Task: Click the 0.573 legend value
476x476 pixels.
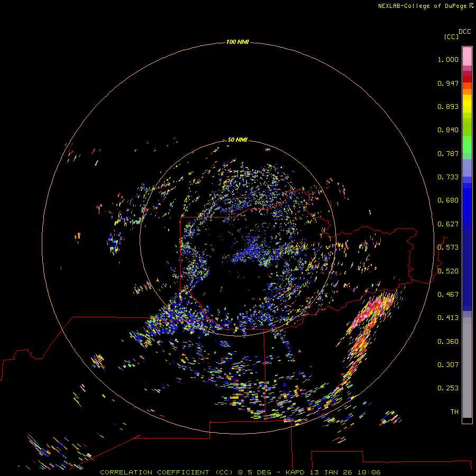Action: (x=448, y=248)
